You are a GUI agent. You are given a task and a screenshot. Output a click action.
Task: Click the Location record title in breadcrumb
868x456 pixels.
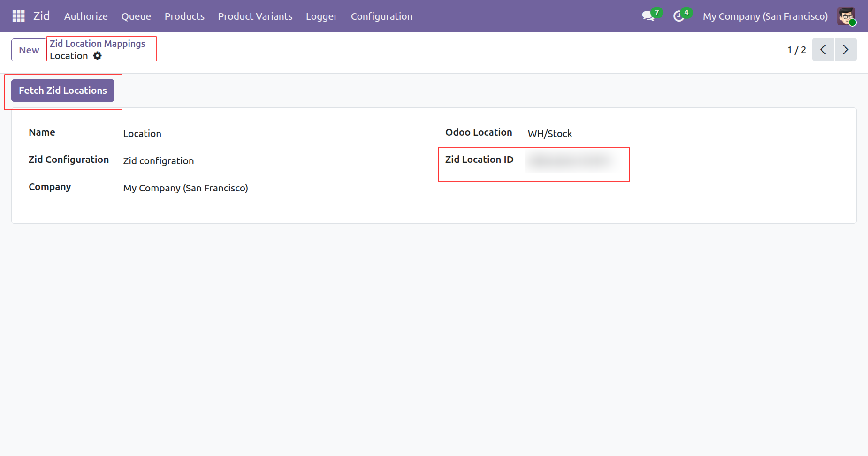(69, 56)
